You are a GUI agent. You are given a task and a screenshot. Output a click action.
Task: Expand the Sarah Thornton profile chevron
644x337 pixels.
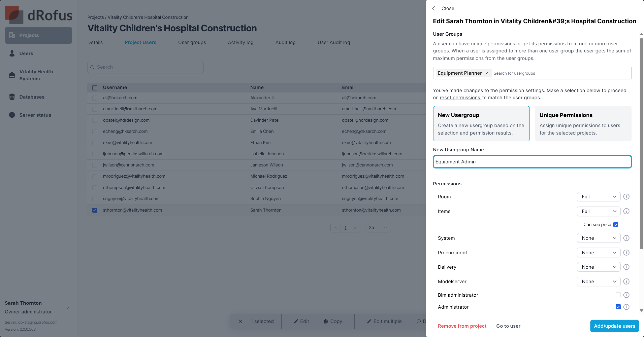[x=68, y=308]
